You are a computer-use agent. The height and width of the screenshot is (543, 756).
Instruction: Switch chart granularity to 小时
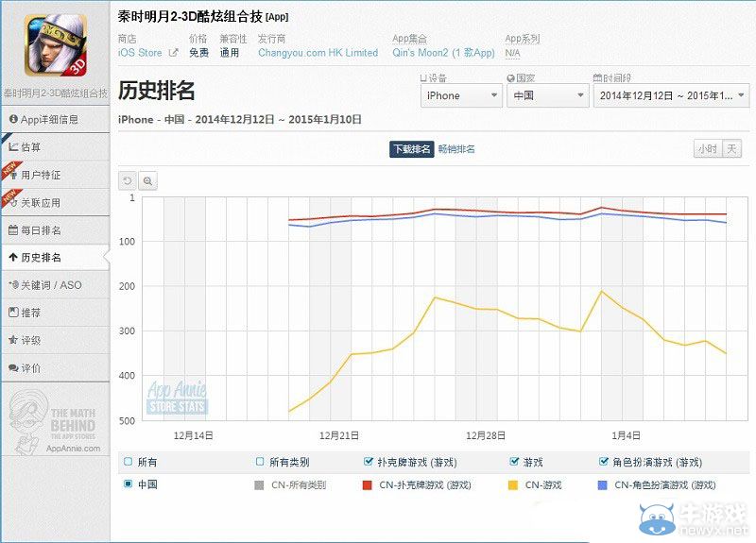point(707,149)
